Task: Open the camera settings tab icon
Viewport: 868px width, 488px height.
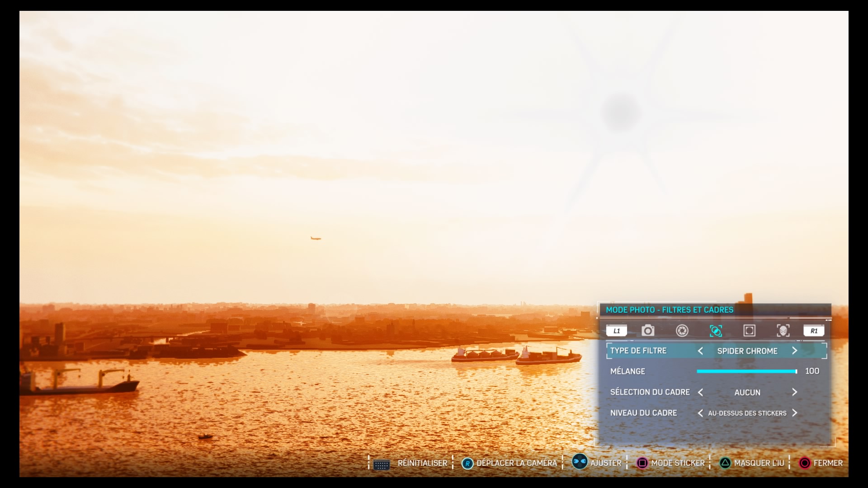Action: pyautogui.click(x=648, y=331)
